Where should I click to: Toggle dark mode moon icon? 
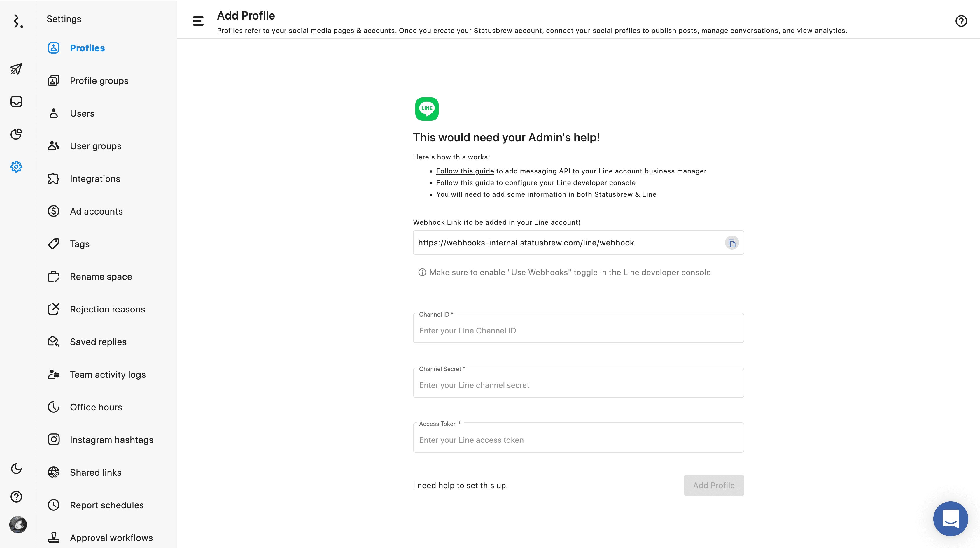(x=16, y=468)
